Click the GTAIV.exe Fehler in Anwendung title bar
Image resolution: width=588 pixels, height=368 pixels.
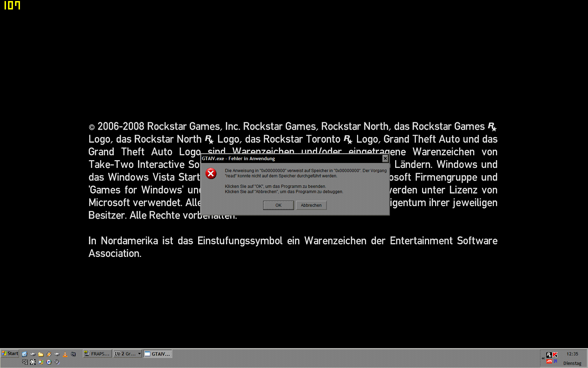290,158
